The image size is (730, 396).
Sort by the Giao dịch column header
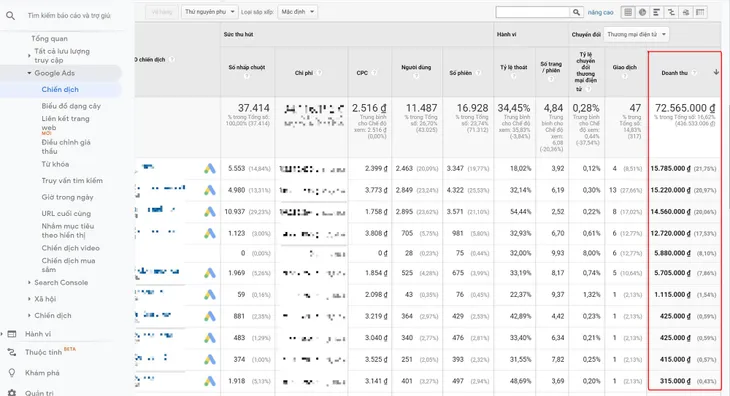[625, 67]
